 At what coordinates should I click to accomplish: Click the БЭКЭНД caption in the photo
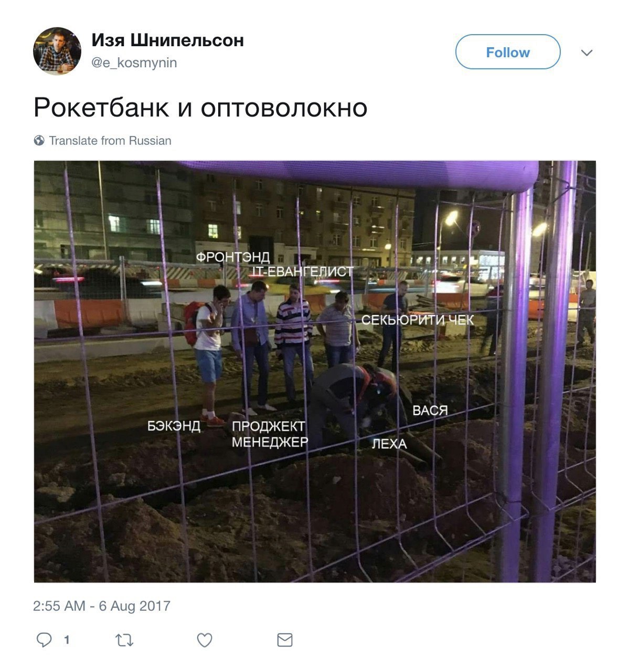[174, 426]
